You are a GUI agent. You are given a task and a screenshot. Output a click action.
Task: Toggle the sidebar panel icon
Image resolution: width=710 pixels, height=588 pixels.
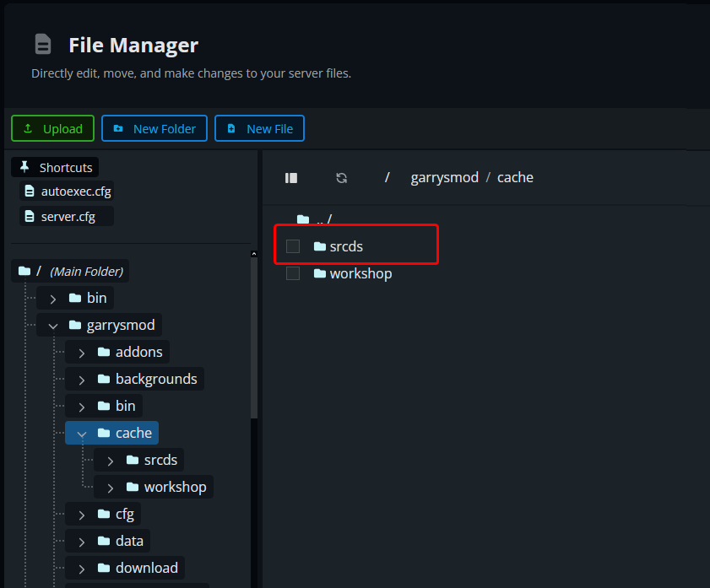[291, 178]
